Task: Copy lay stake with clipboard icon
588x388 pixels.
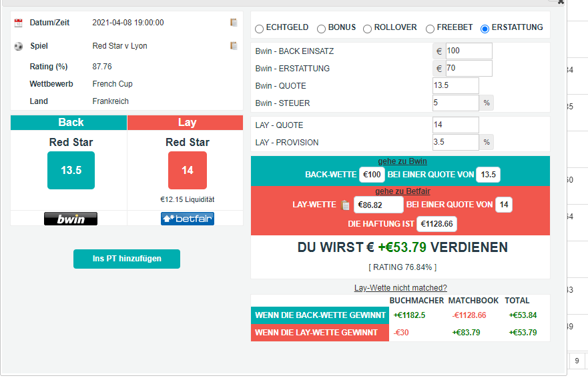Action: [345, 205]
